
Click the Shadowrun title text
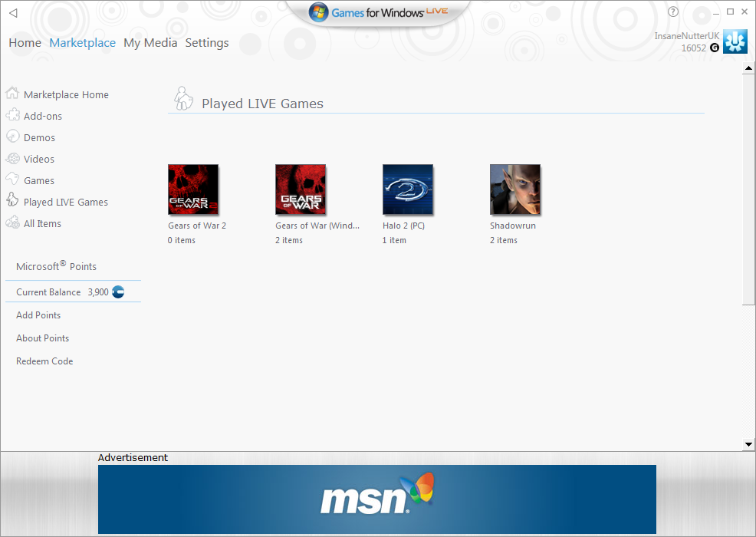pos(512,226)
